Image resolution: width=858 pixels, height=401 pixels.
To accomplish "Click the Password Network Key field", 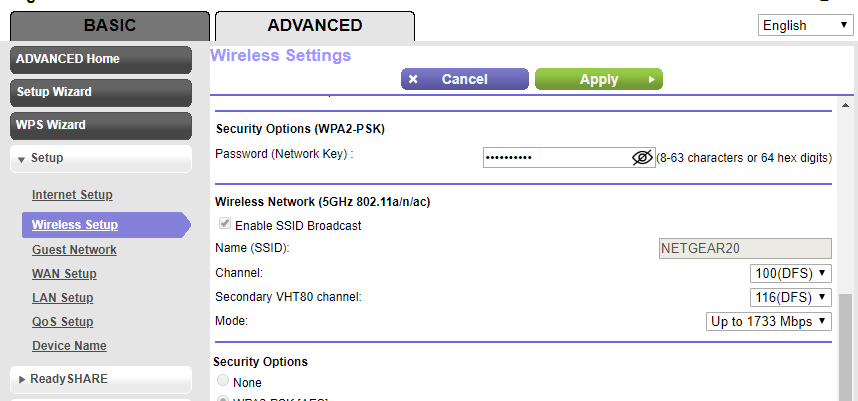I will click(556, 157).
